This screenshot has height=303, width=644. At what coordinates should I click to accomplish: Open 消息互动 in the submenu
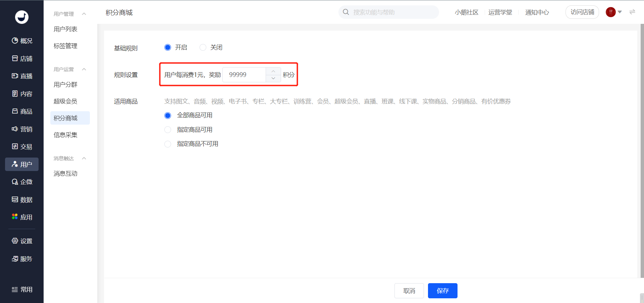(x=65, y=173)
